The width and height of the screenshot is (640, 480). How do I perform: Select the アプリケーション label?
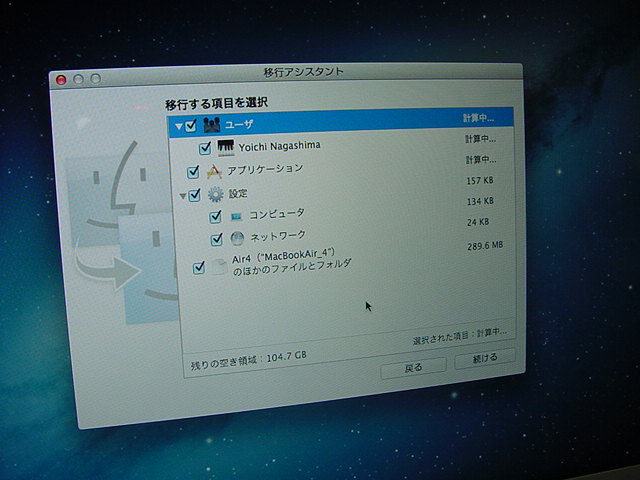point(265,169)
